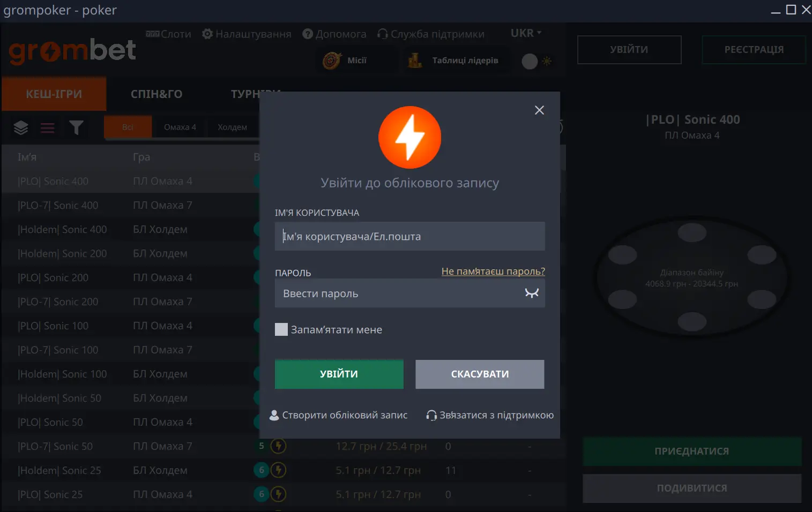Open the Missions target icon
Viewport: 812px width, 512px height.
(x=332, y=61)
